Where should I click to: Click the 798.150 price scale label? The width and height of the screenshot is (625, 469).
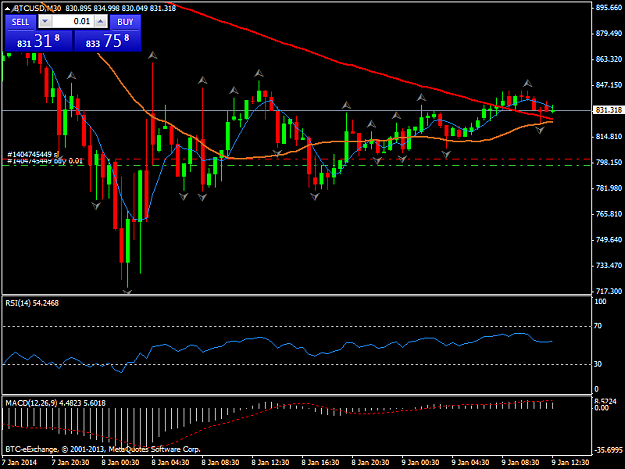point(609,162)
